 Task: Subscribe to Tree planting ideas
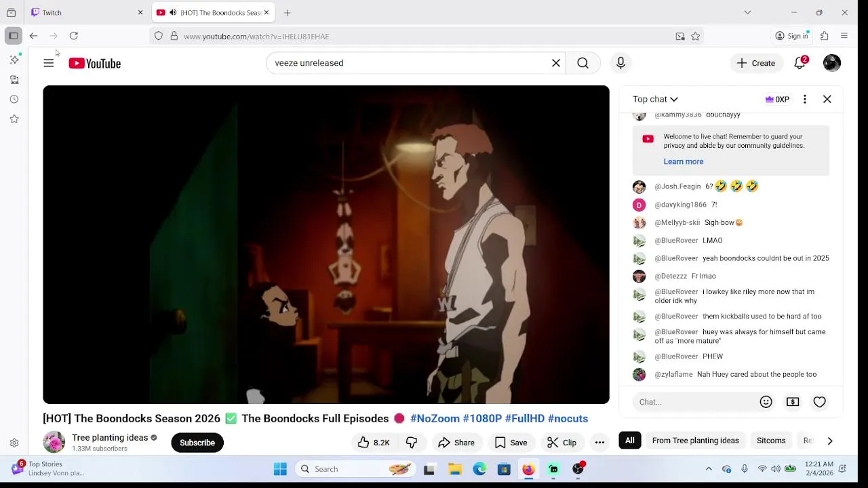click(x=197, y=443)
